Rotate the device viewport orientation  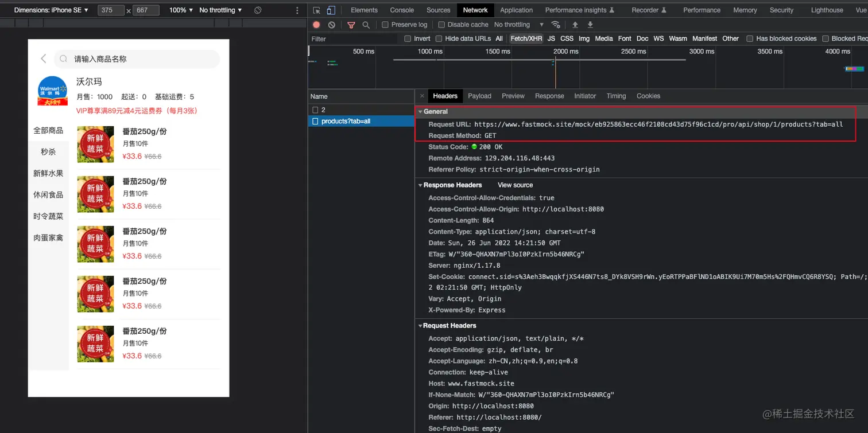[x=258, y=10]
